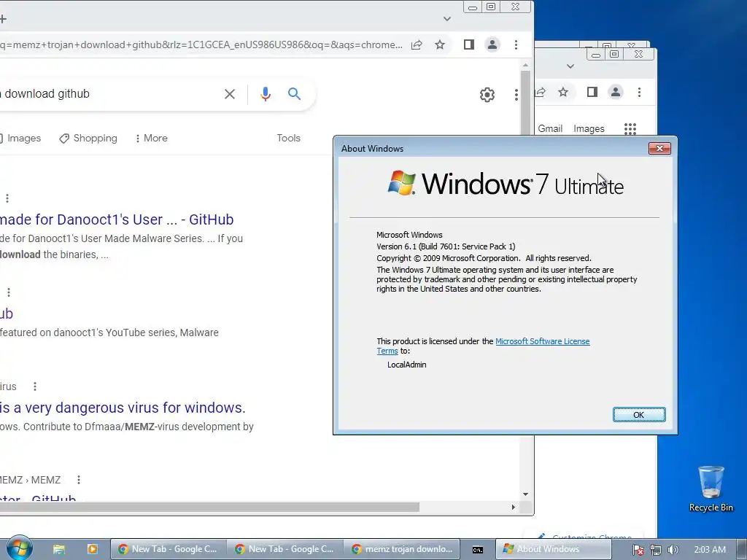This screenshot has width=747, height=560.
Task: Open the volume speaker tray icon
Action: [673, 550]
